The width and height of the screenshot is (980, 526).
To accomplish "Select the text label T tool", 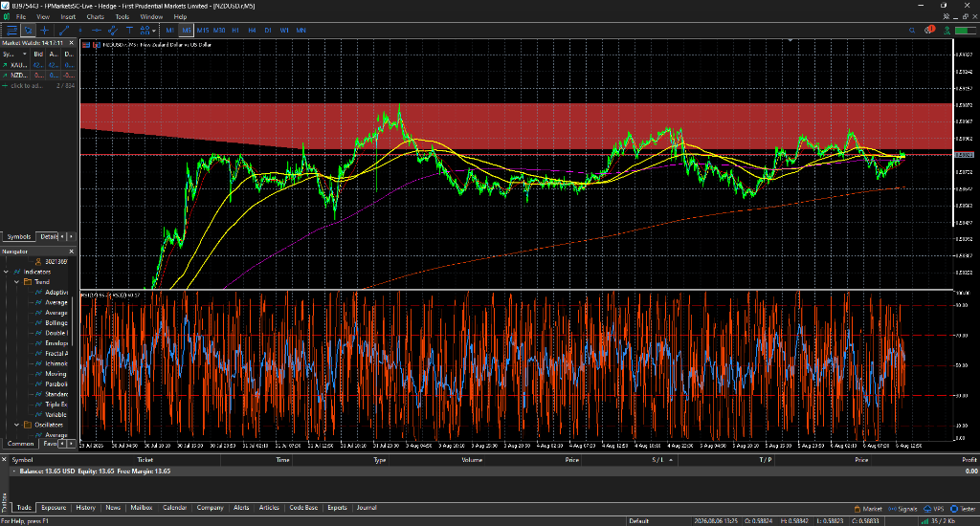I will click(129, 30).
